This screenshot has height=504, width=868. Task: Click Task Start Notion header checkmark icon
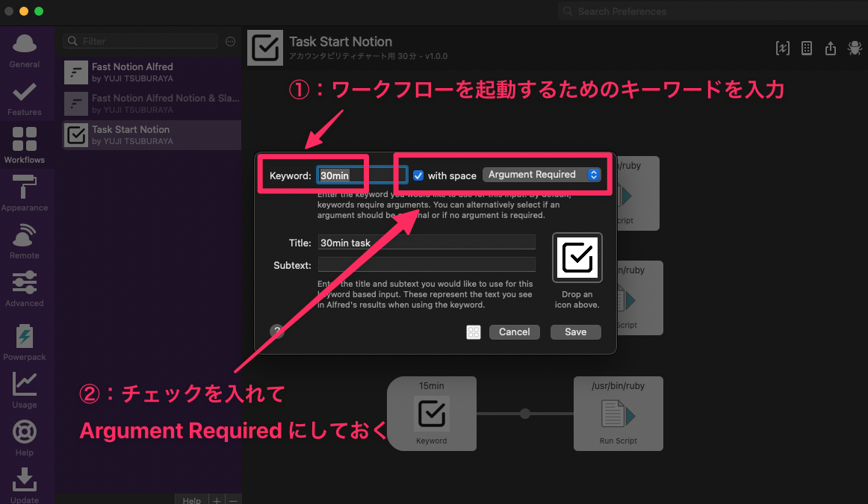265,48
